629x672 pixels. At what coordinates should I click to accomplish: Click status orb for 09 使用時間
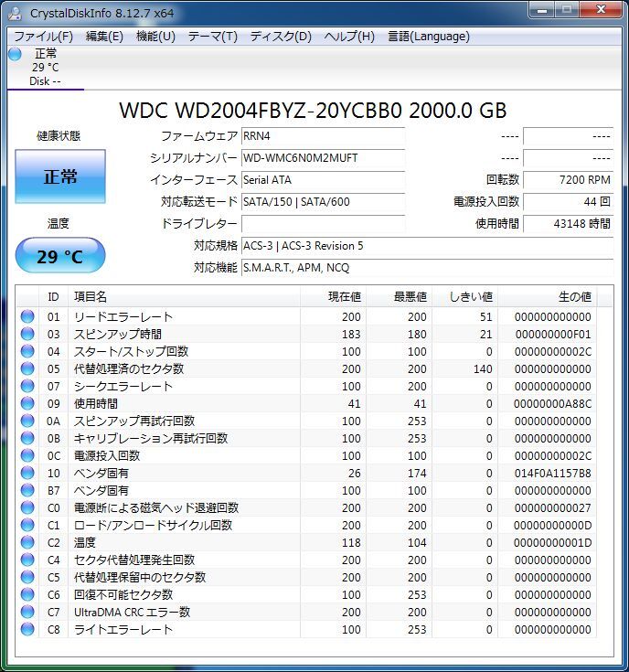[x=27, y=403]
